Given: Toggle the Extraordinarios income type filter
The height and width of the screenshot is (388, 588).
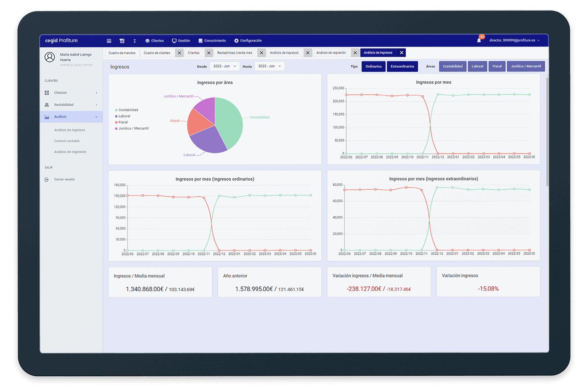Looking at the screenshot, I should point(402,67).
